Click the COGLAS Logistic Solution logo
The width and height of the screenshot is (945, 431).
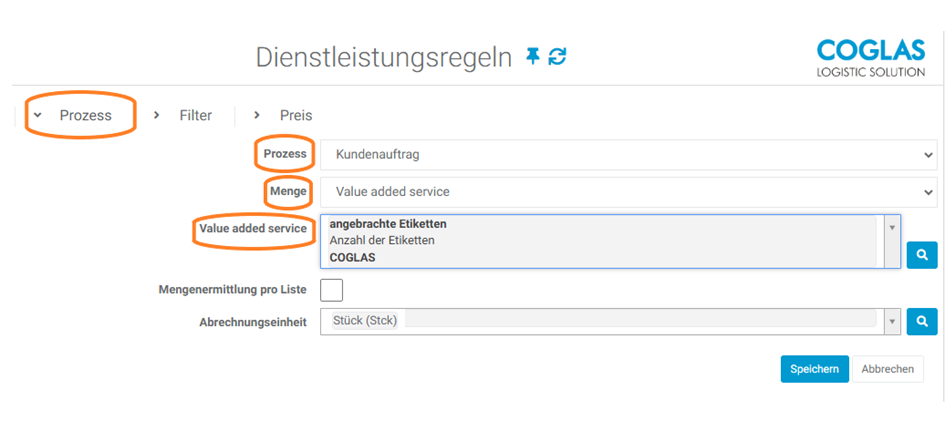[x=870, y=58]
